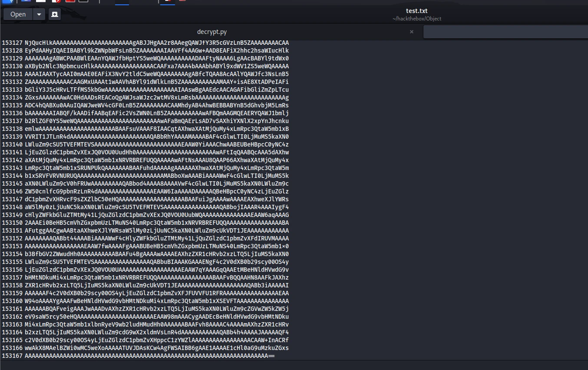Click line 153147 starting dC1pbmZvXHRvcF9sZXZlbC50eHQ
The width and height of the screenshot is (588, 370).
157,199
